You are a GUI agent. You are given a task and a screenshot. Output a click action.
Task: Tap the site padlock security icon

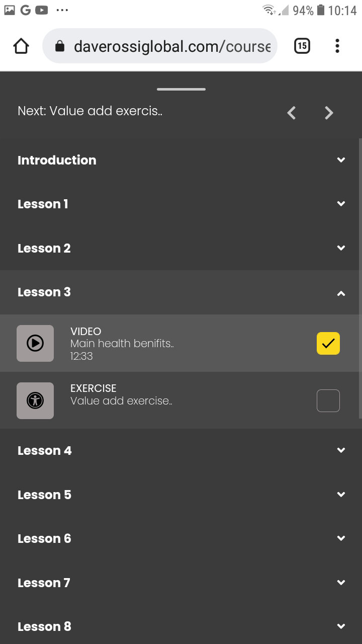[x=60, y=47]
